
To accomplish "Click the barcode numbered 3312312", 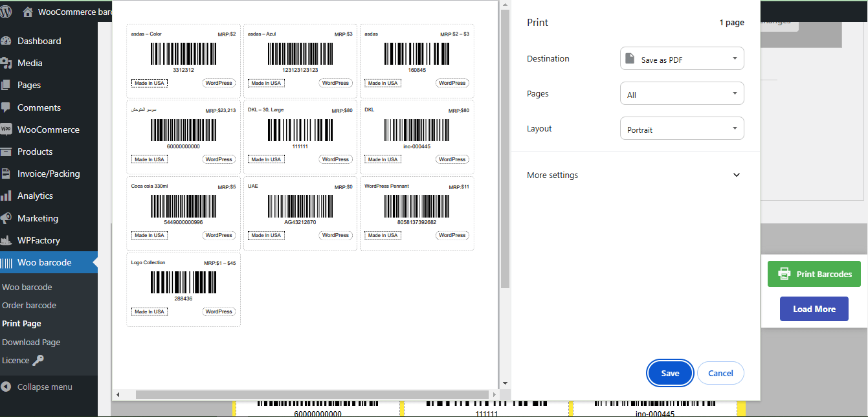I will (184, 54).
